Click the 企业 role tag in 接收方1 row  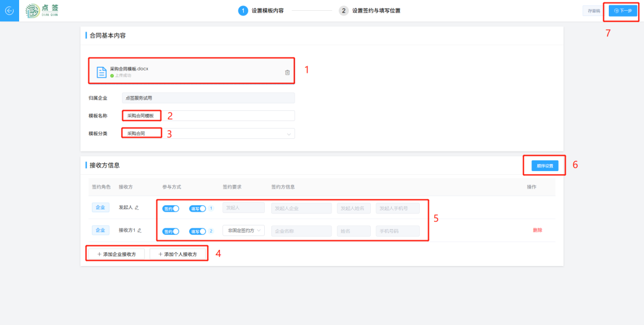pyautogui.click(x=100, y=230)
